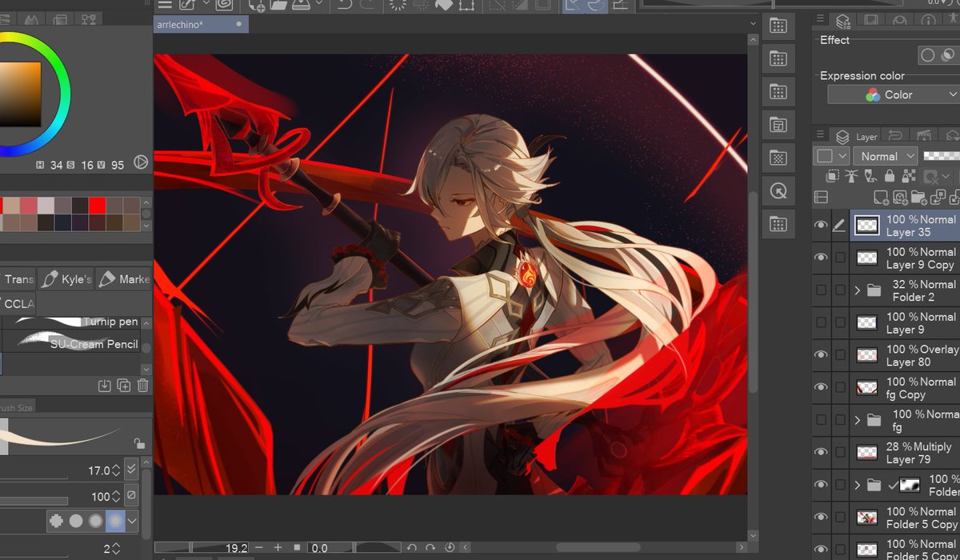Click the fg Copy layer thumbnail
The height and width of the screenshot is (560, 960).
[867, 388]
